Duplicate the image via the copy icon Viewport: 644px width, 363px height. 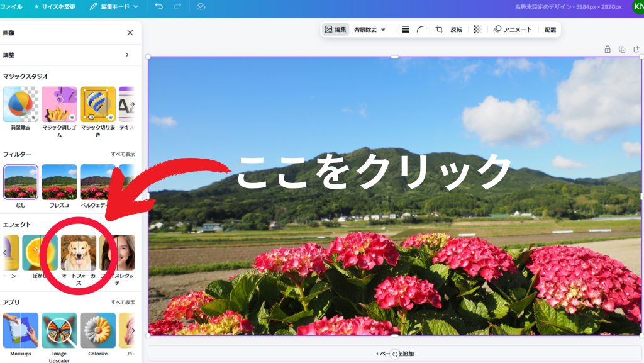pyautogui.click(x=622, y=48)
